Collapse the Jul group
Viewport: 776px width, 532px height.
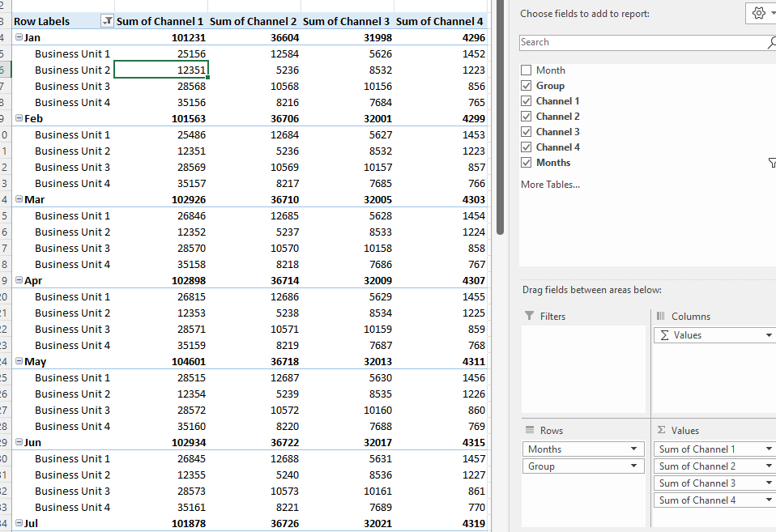click(19, 523)
